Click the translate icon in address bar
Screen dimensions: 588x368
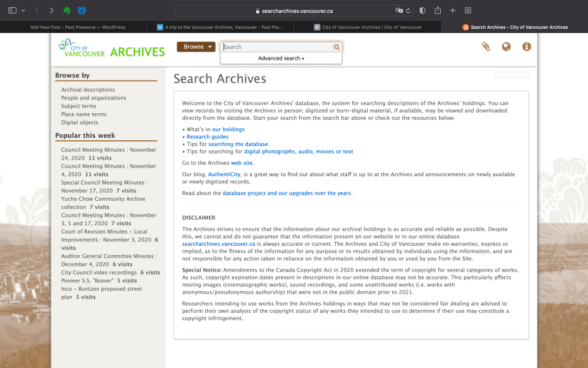(399, 11)
